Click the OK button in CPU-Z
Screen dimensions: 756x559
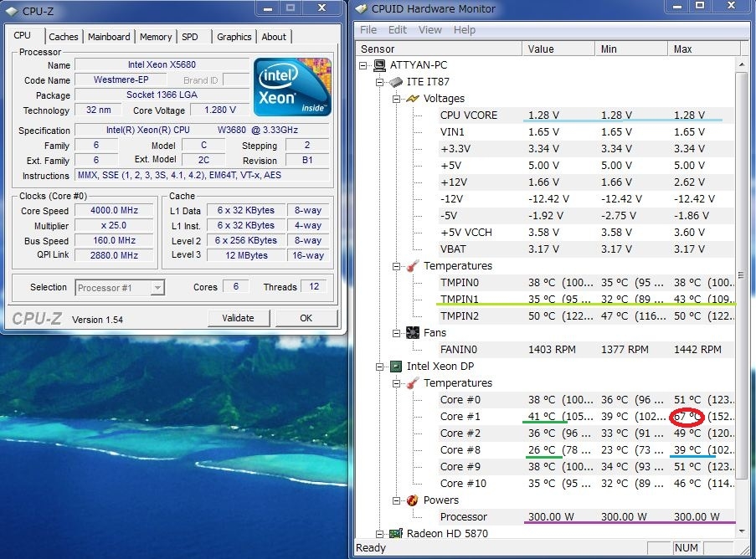click(x=306, y=318)
